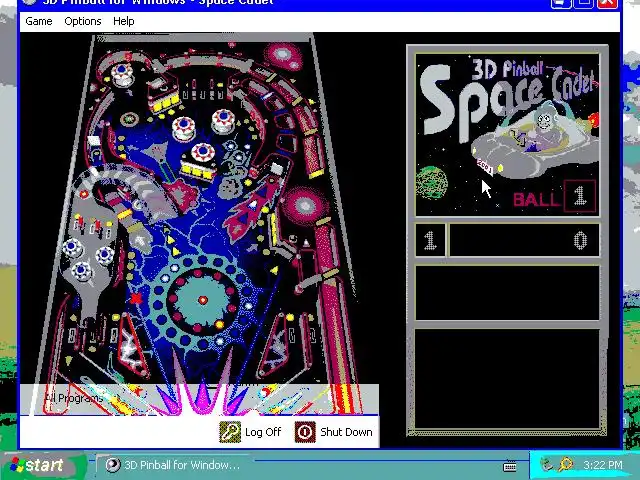Click the score value 0

(x=580, y=240)
